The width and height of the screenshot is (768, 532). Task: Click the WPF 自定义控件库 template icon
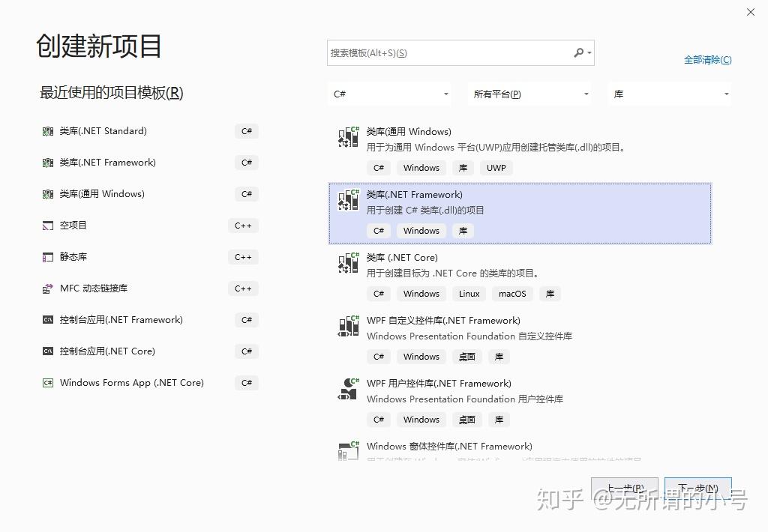click(348, 326)
